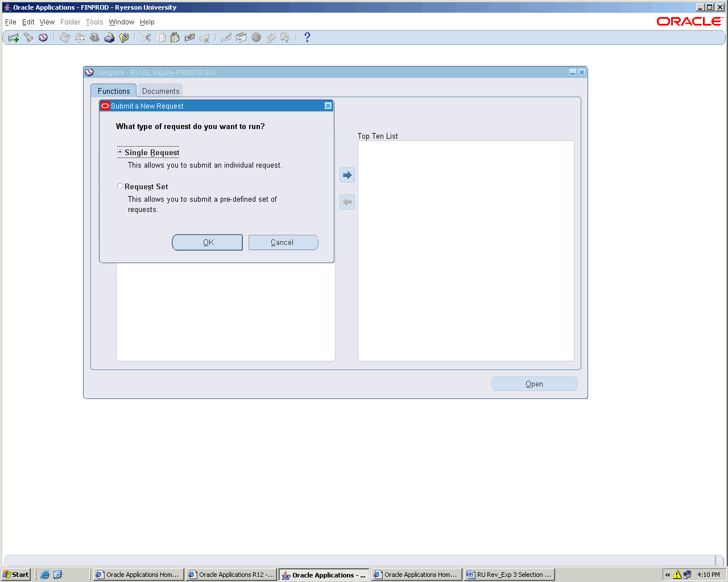728x582 pixels.
Task: Click the New record toolbar icon
Action: (x=14, y=38)
